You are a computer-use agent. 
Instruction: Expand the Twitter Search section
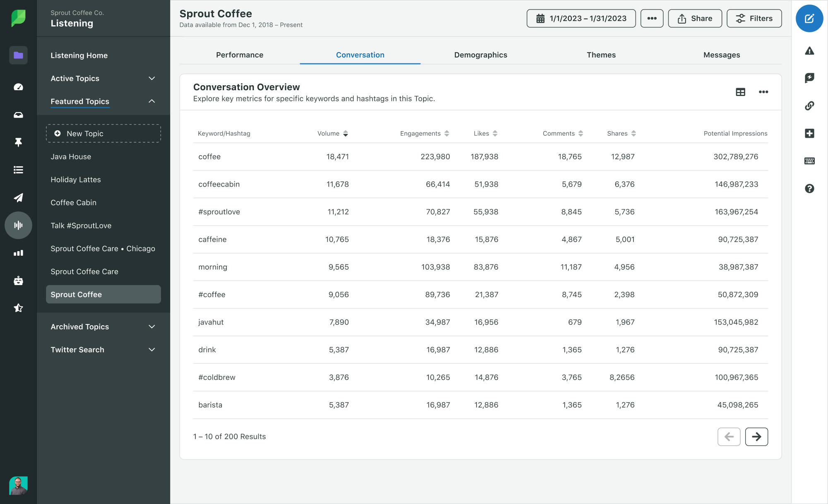coord(152,349)
